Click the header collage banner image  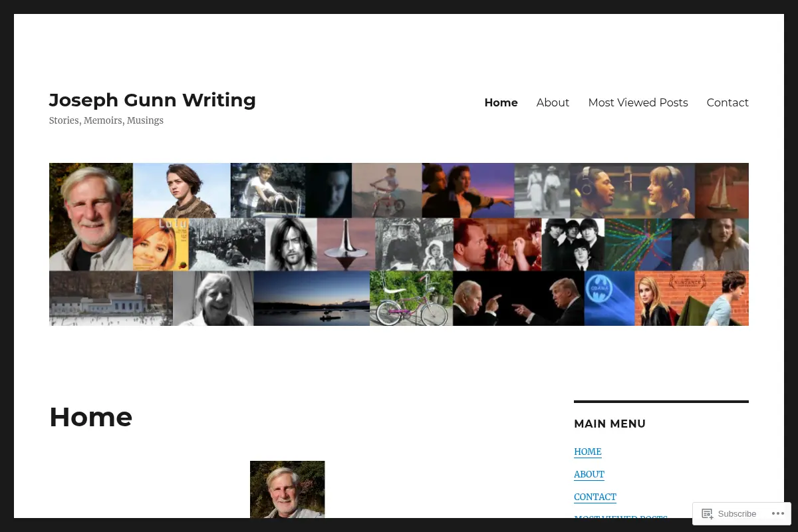[399, 244]
